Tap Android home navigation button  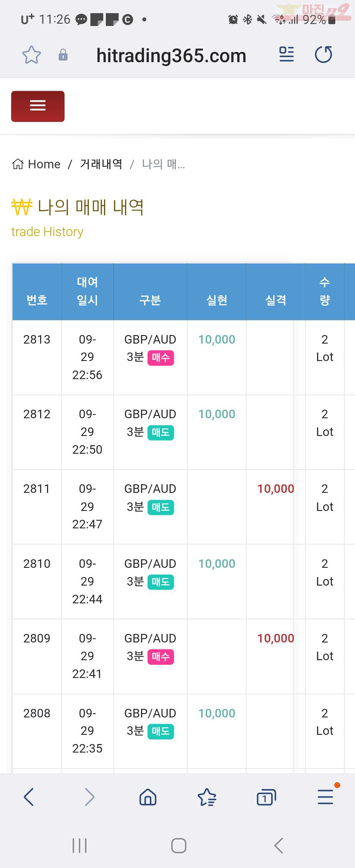pos(178,845)
